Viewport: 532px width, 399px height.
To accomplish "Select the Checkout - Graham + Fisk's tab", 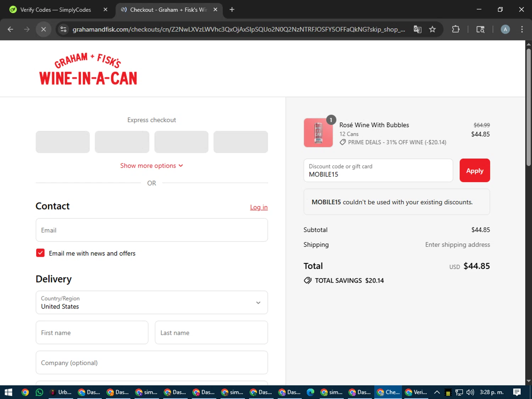I will [168, 10].
